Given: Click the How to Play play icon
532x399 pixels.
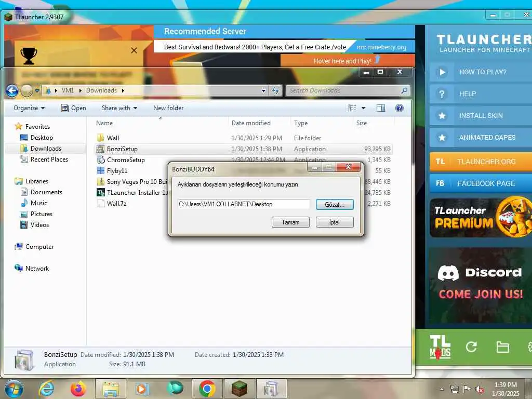Looking at the screenshot, I should coord(442,72).
